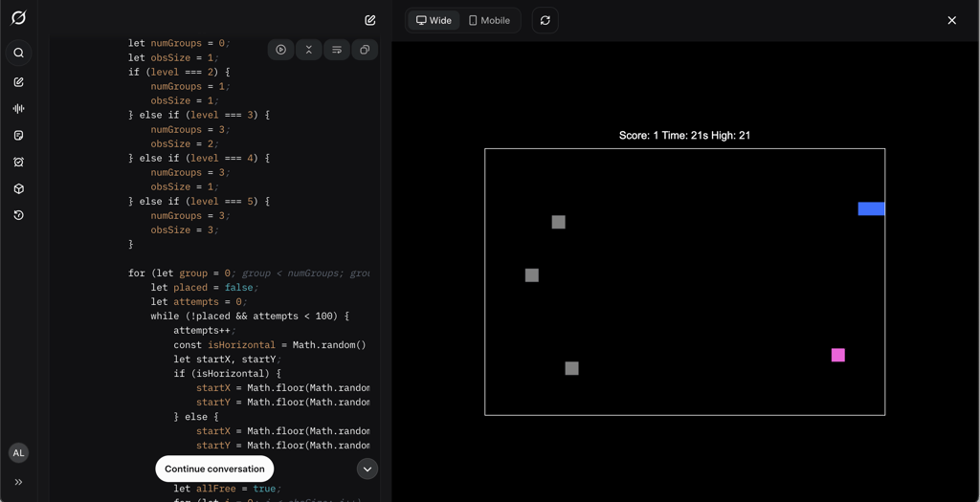
Task: Open projects via the cube icon
Action: (x=19, y=188)
